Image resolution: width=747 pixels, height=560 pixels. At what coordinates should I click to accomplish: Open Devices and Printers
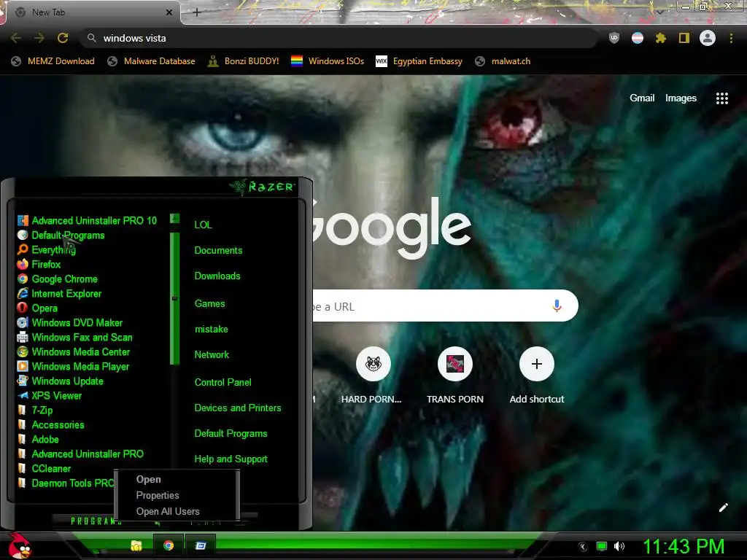pos(238,408)
